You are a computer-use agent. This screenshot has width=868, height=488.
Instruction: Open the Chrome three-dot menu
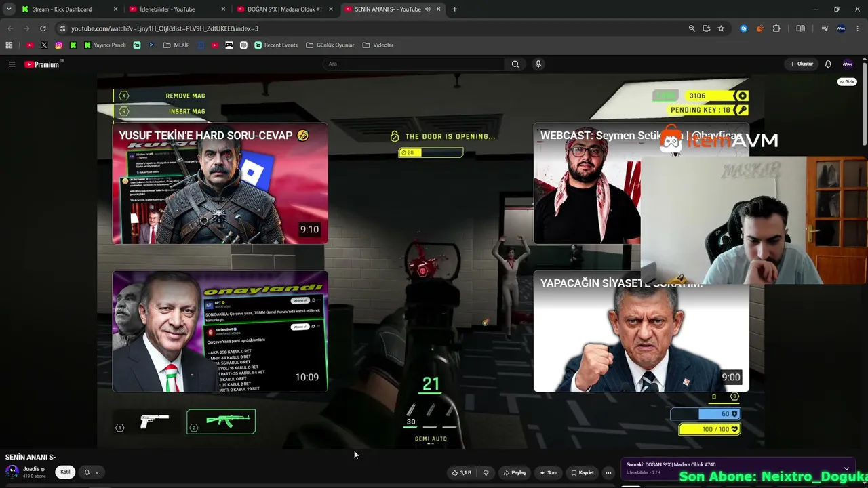pyautogui.click(x=858, y=28)
